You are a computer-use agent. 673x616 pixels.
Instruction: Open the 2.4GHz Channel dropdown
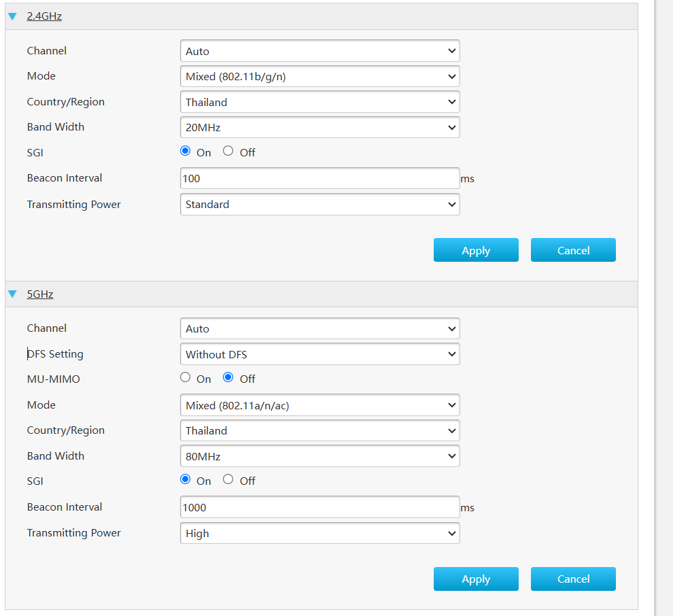point(320,51)
